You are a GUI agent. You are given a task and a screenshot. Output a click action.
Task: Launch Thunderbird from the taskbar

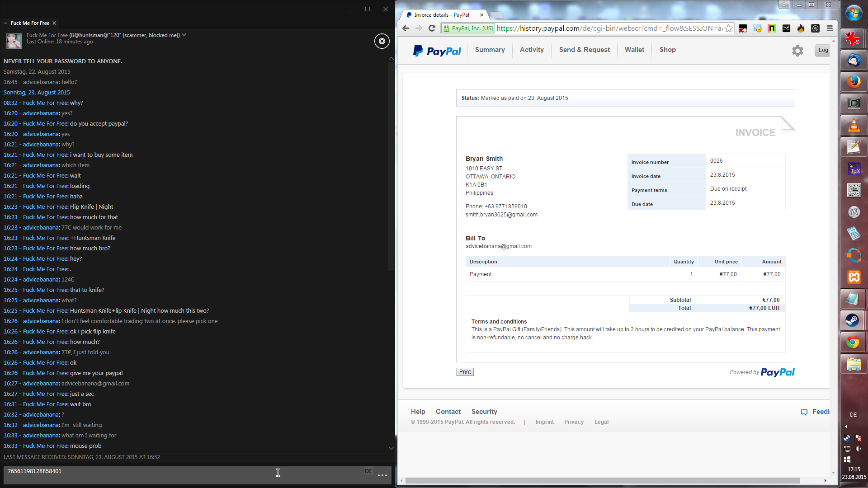pyautogui.click(x=854, y=60)
